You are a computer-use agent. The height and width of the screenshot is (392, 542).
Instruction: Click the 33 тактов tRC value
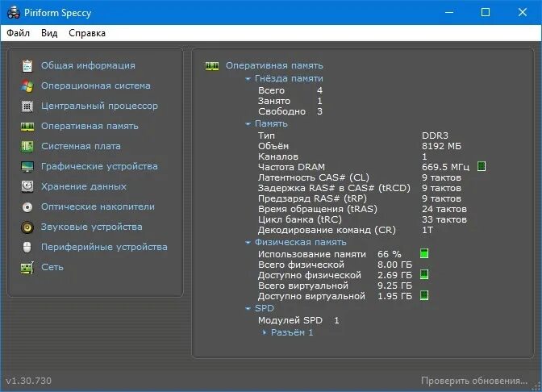pyautogui.click(x=444, y=219)
